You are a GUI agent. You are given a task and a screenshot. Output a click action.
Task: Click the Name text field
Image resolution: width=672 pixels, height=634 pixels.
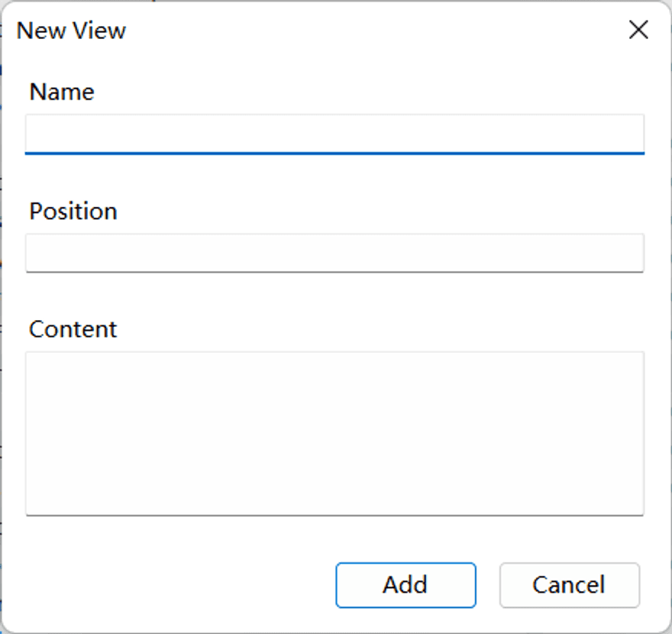[x=334, y=134]
